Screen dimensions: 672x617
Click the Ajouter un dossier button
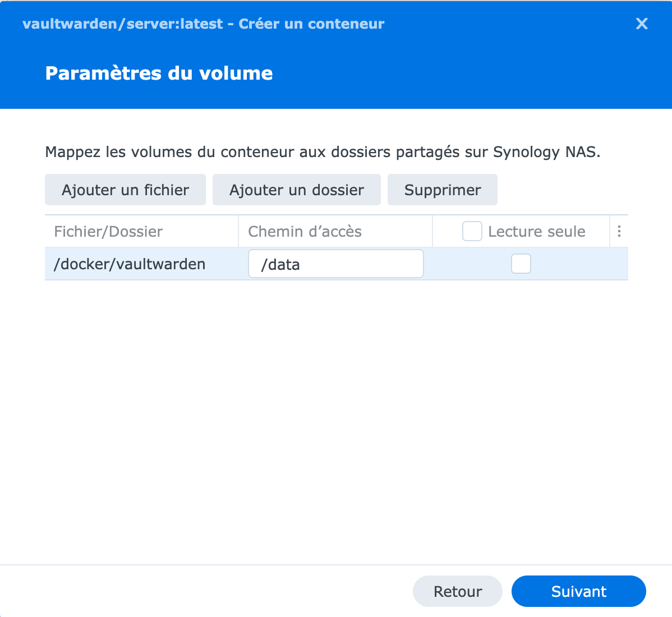click(297, 190)
